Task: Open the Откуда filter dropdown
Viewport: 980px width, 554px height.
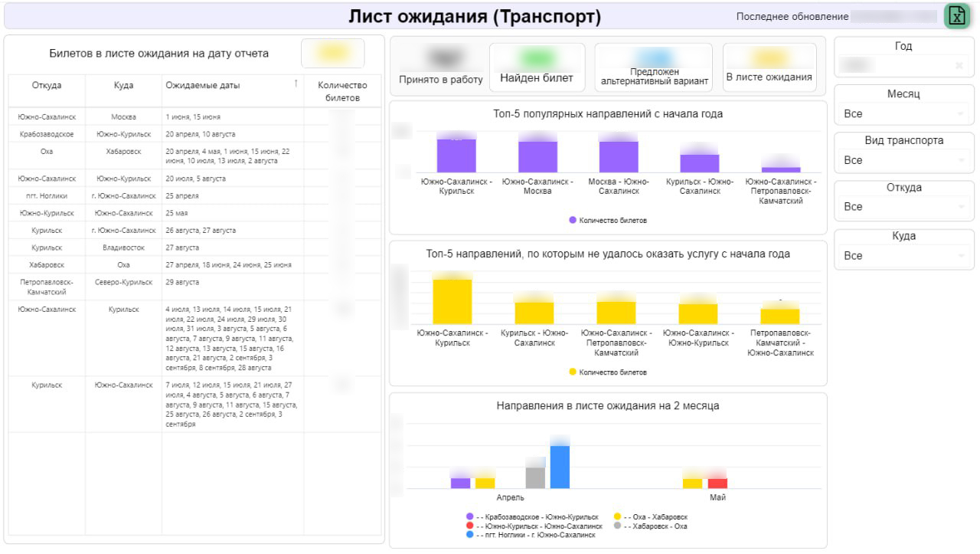Action: click(903, 207)
